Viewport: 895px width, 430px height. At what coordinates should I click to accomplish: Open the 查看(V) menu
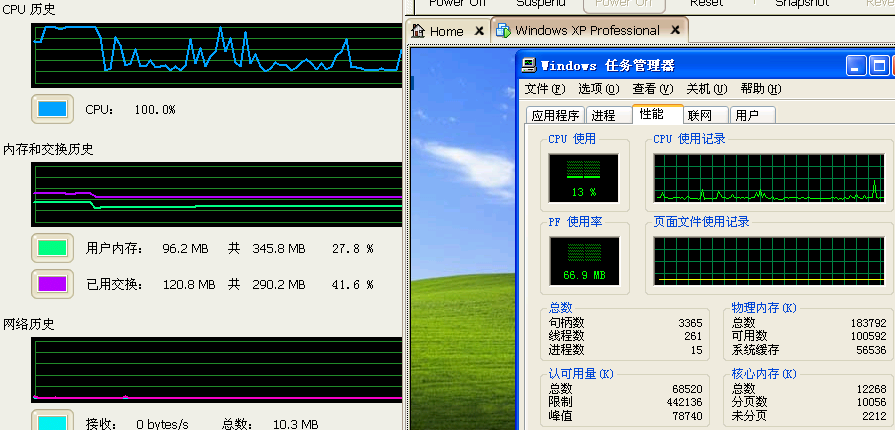click(x=652, y=89)
